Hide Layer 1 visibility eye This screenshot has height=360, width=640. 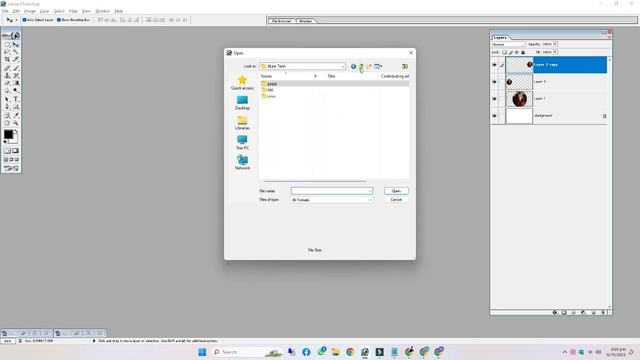pyautogui.click(x=494, y=99)
